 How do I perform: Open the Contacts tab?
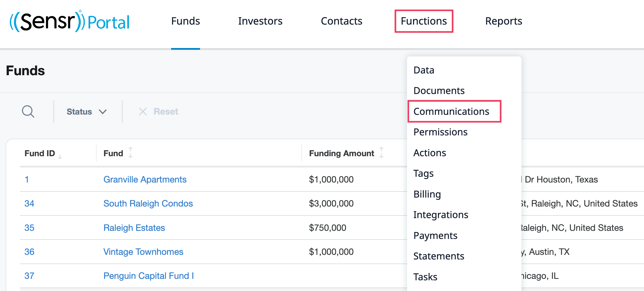(341, 21)
